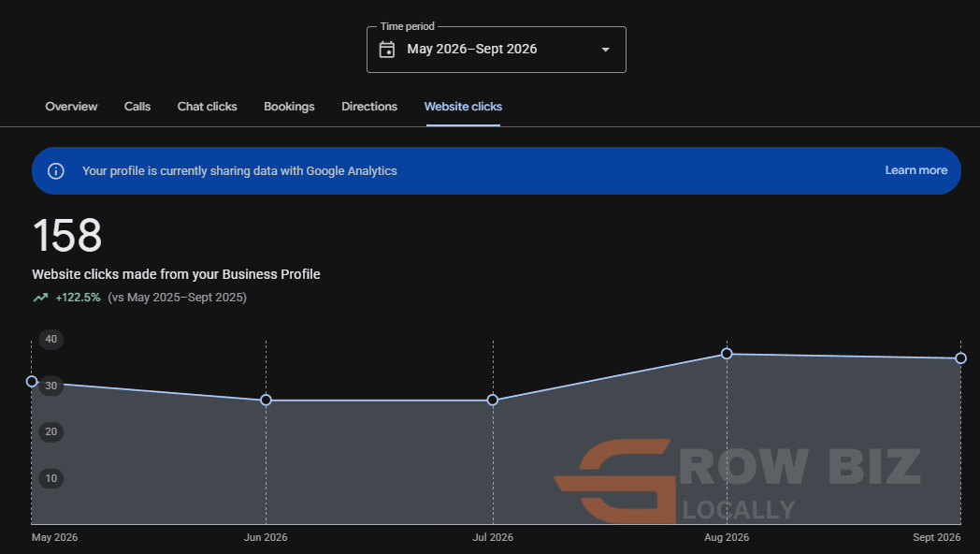
Task: Click the +122.5% change value
Action: [x=79, y=298]
